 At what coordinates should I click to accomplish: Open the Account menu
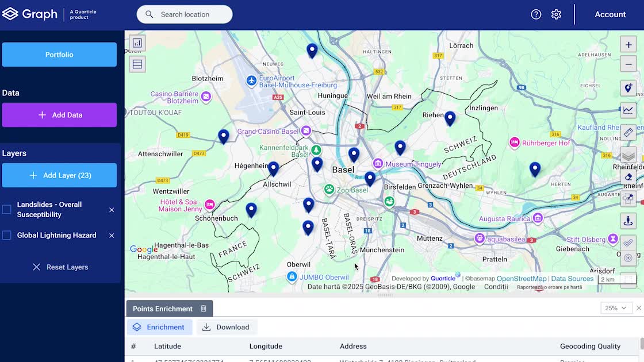click(610, 14)
